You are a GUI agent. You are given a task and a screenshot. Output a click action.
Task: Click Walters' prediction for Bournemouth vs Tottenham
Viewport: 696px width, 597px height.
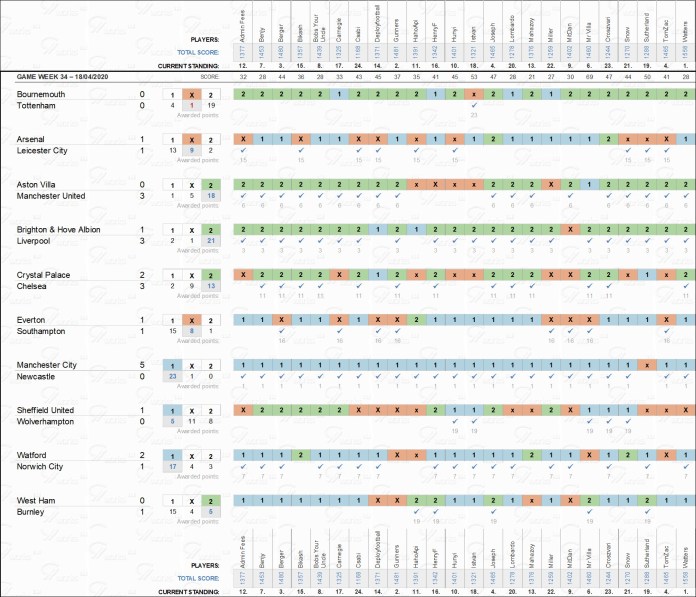point(684,93)
